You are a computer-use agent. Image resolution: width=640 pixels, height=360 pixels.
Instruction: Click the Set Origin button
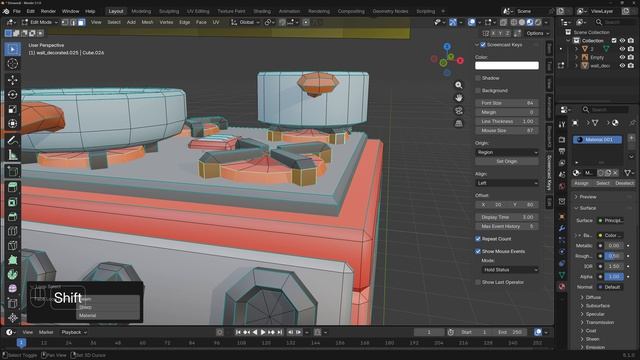507,162
